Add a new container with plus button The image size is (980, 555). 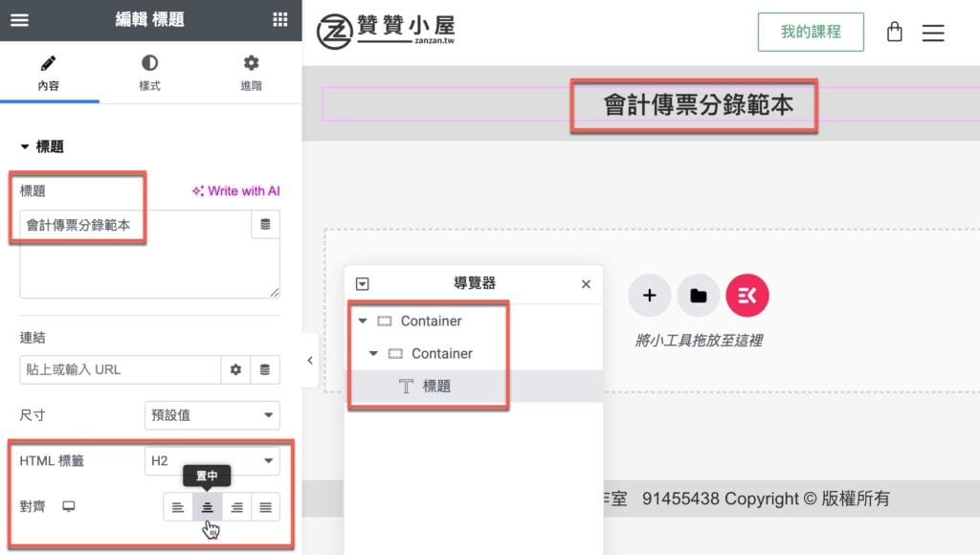650,295
